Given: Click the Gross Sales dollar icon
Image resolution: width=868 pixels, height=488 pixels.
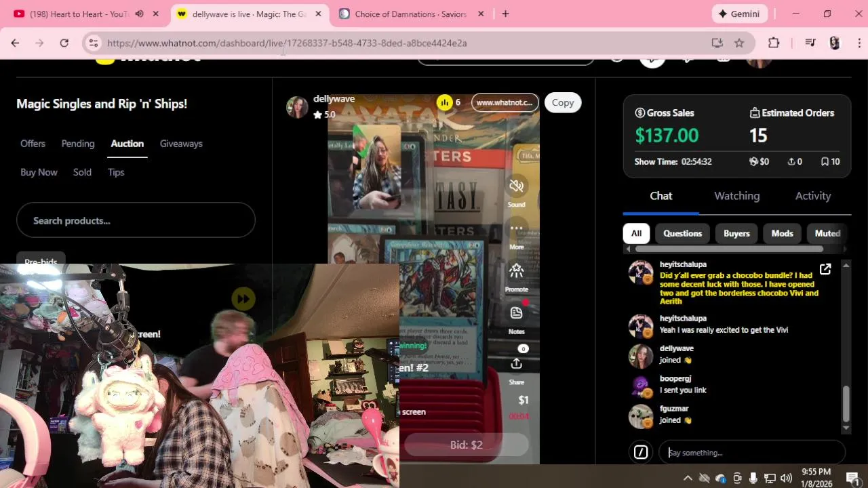Looking at the screenshot, I should pos(639,113).
